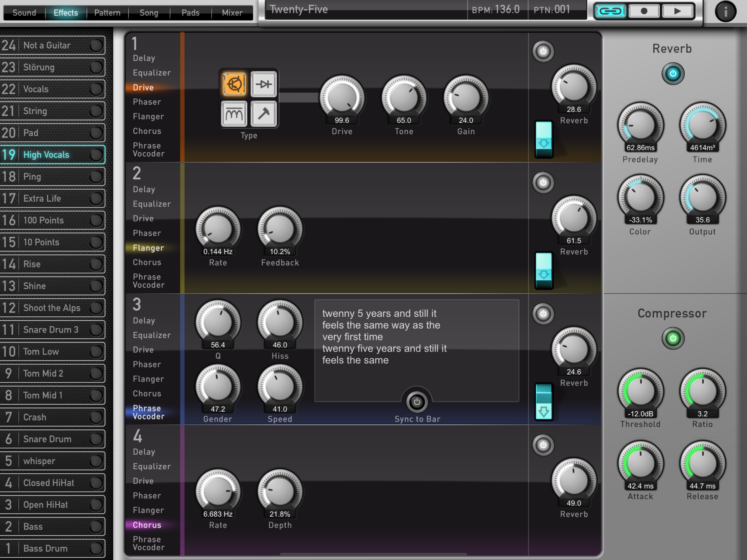Click the chorus Depth knob

280,491
